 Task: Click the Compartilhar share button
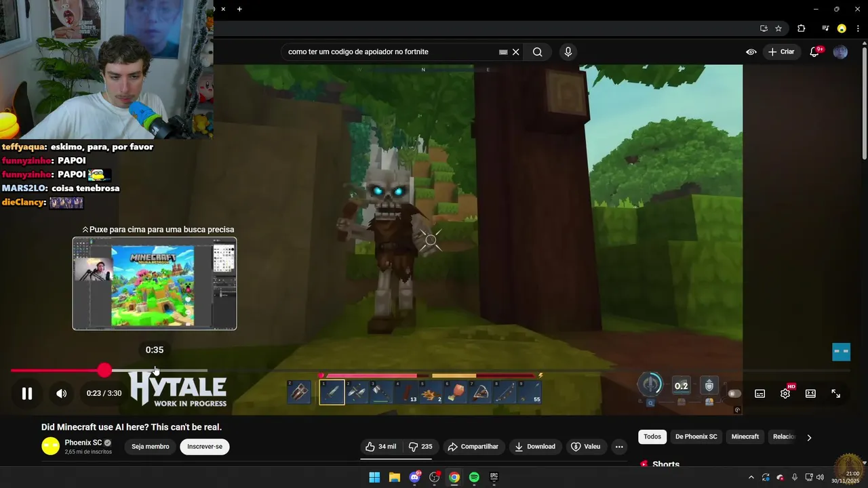[473, 447]
